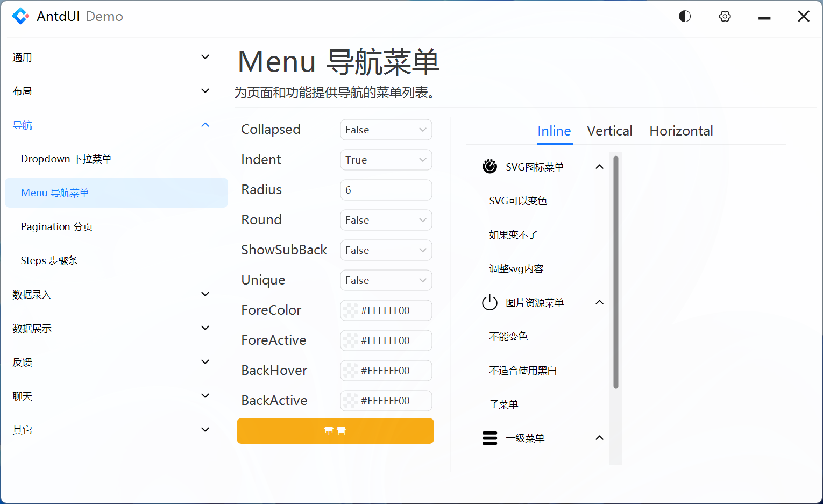Switch to the Vertical tab
Image resolution: width=823 pixels, height=504 pixels.
pos(609,131)
